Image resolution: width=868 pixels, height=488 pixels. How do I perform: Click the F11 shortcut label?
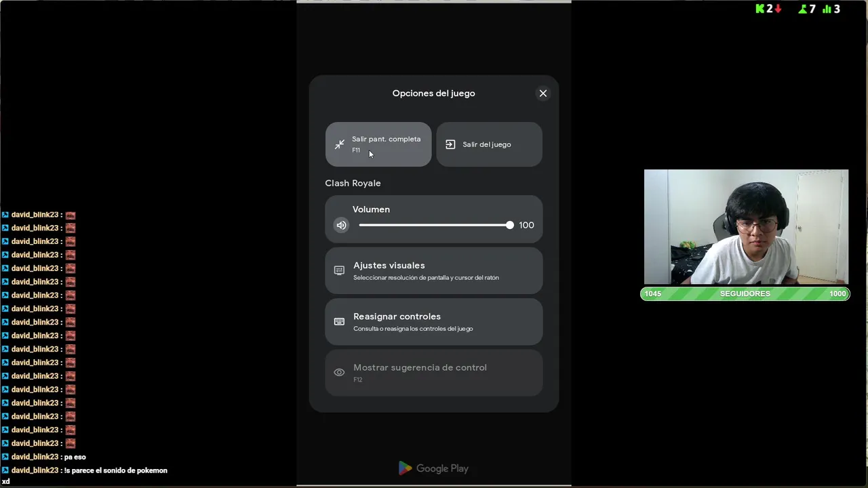(x=356, y=150)
